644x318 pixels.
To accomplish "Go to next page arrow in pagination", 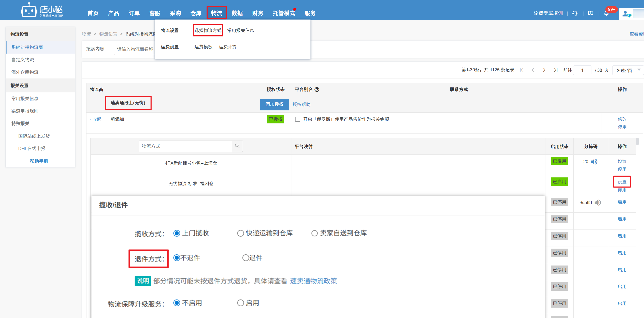I will (x=544, y=70).
